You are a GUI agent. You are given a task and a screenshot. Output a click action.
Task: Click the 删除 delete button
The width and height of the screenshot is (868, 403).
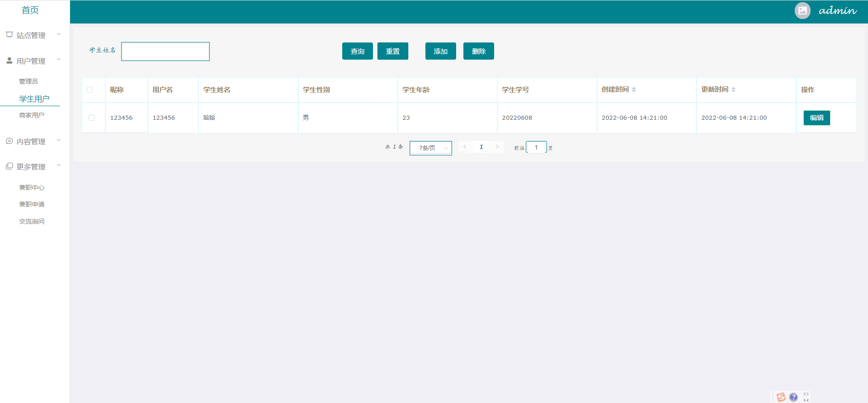coord(479,51)
